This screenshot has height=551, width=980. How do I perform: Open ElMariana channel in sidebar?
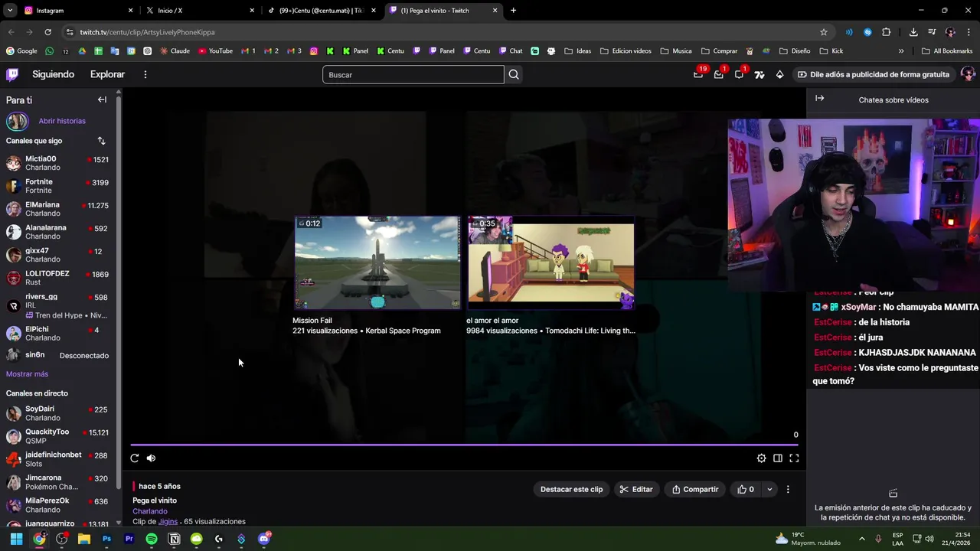57,209
